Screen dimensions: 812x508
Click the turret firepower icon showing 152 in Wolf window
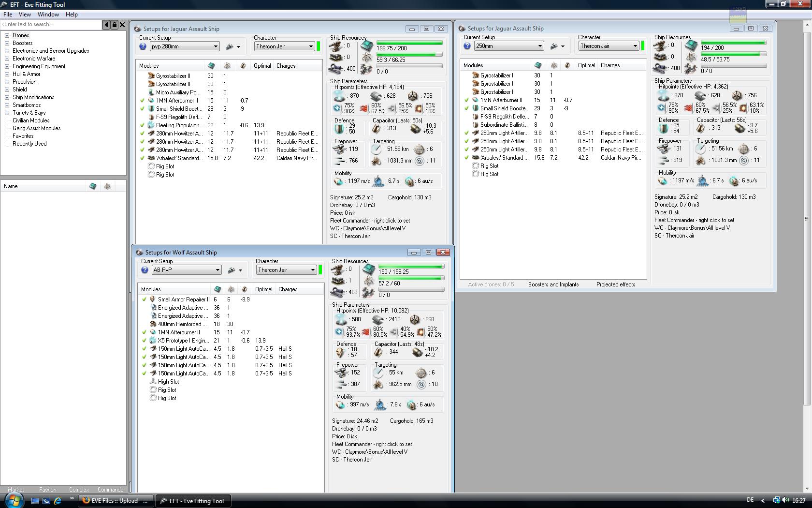pos(342,373)
